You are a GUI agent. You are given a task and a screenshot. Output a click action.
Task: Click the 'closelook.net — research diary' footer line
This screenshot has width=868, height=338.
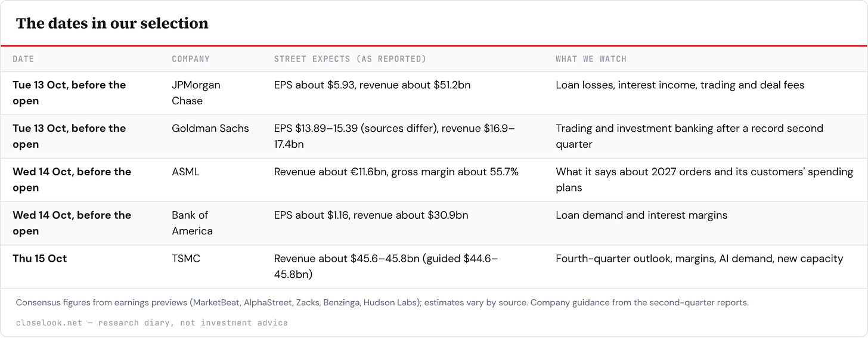tap(152, 323)
